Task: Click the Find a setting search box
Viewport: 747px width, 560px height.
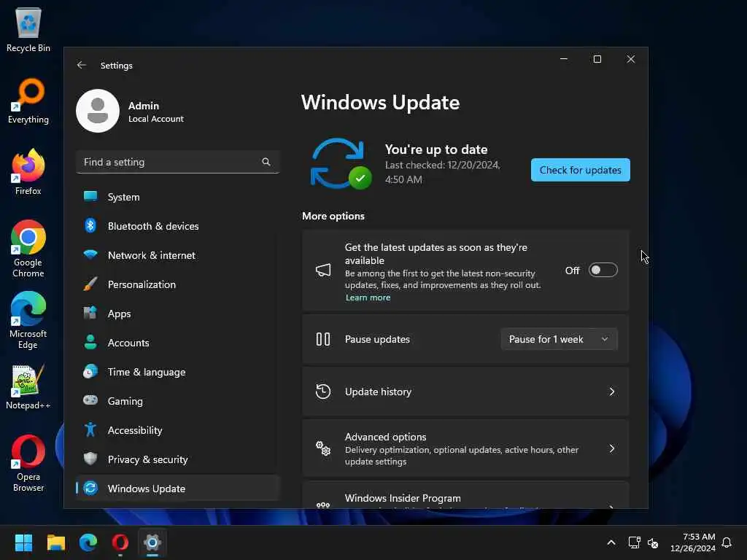Action: tap(178, 162)
